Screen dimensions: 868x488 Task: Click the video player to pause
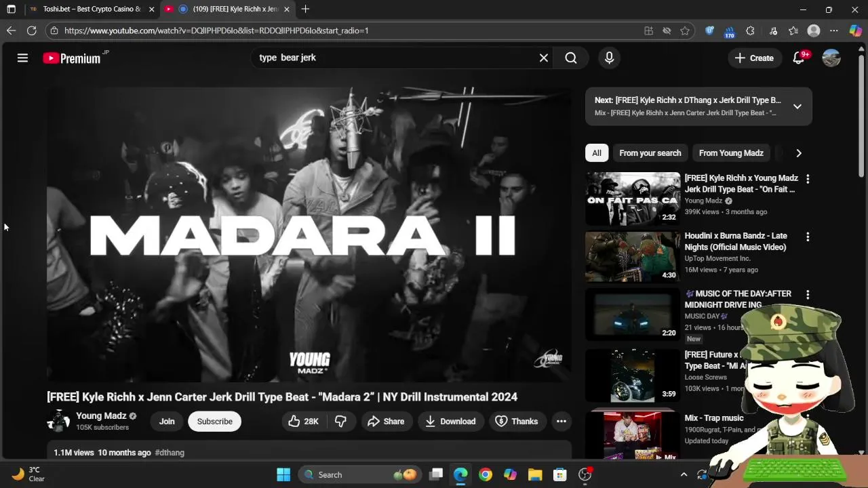pyautogui.click(x=309, y=235)
